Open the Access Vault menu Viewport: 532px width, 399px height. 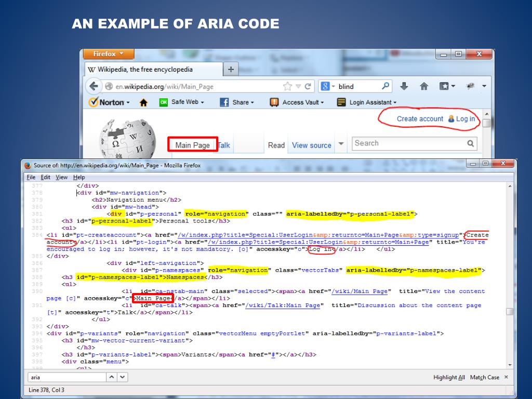(x=297, y=102)
